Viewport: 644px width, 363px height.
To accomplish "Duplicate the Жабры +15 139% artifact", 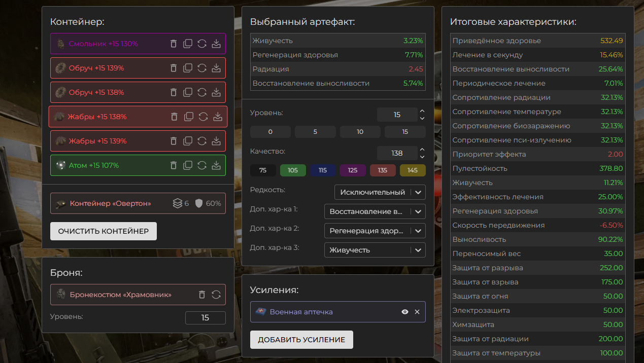I will (188, 141).
